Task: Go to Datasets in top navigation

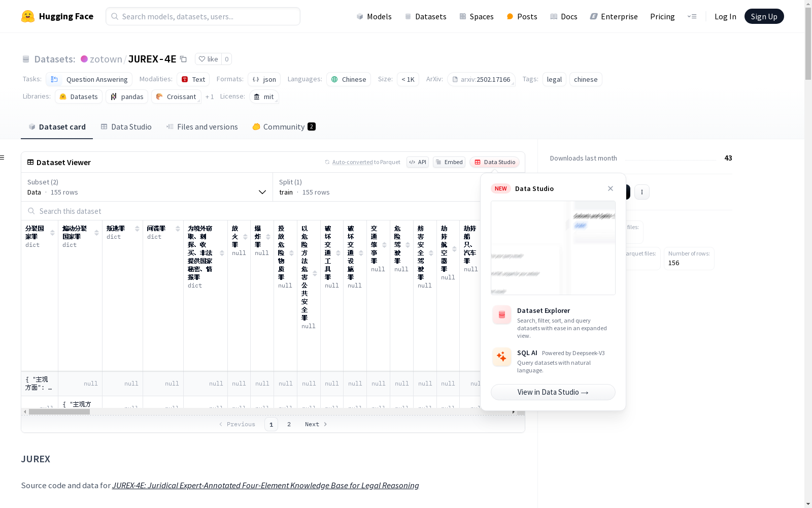Action: [425, 16]
